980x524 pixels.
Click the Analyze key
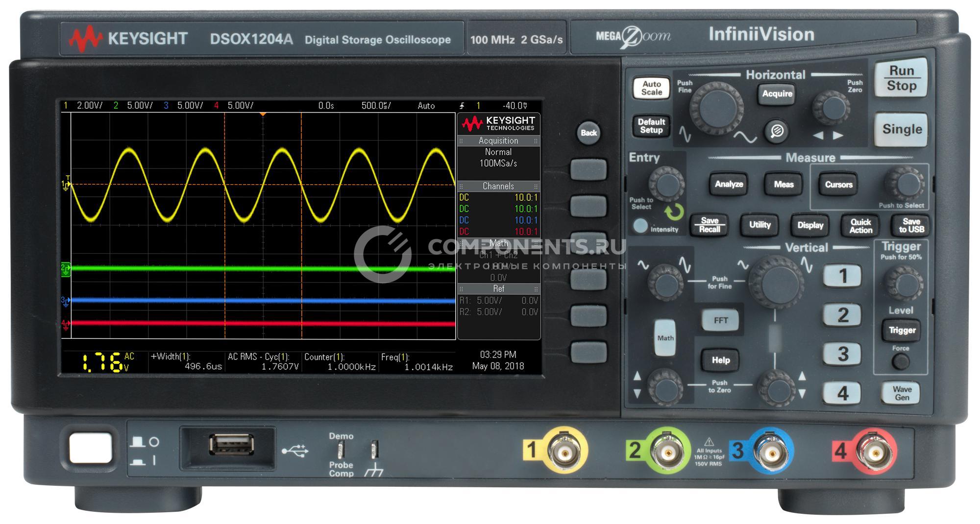[x=729, y=184]
